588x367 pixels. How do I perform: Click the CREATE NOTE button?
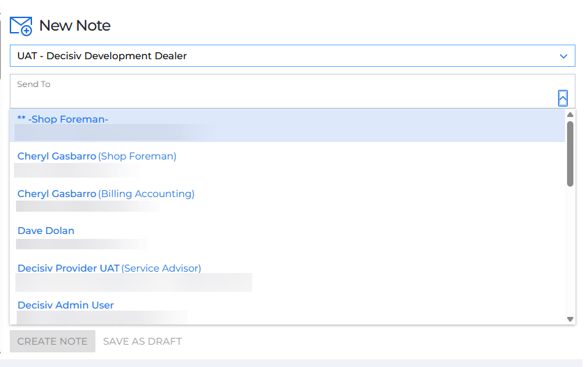click(x=52, y=341)
